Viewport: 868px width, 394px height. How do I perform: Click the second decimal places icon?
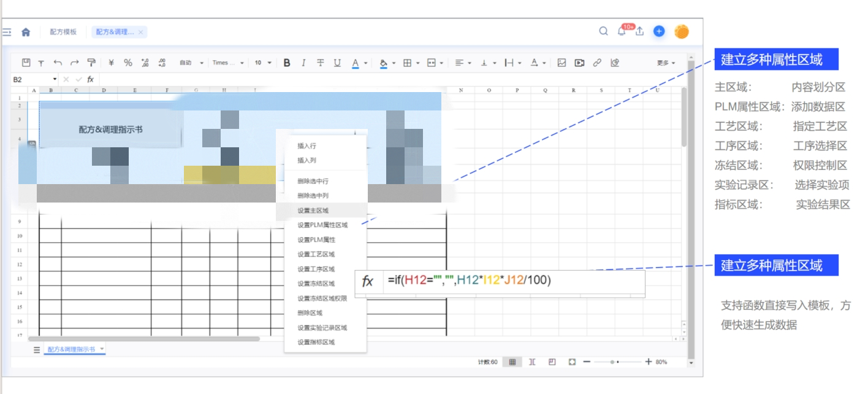tap(162, 63)
